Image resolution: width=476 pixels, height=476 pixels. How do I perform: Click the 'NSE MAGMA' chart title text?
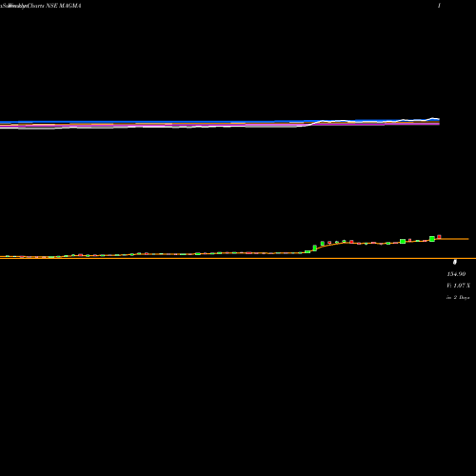64,6
